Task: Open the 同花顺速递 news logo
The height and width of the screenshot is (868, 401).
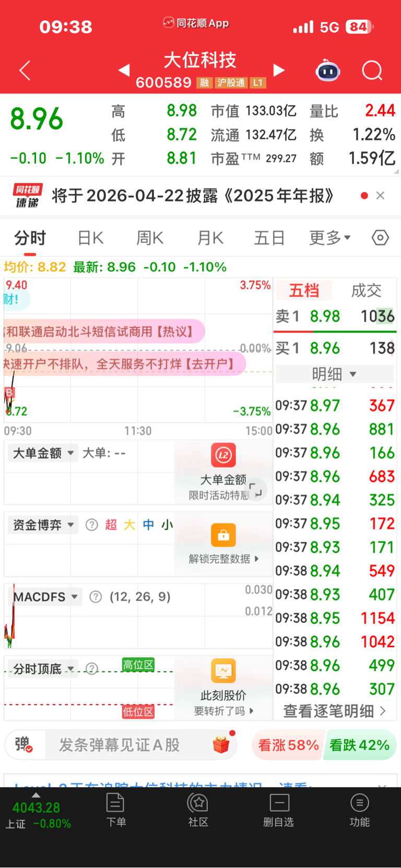Action: tap(28, 196)
